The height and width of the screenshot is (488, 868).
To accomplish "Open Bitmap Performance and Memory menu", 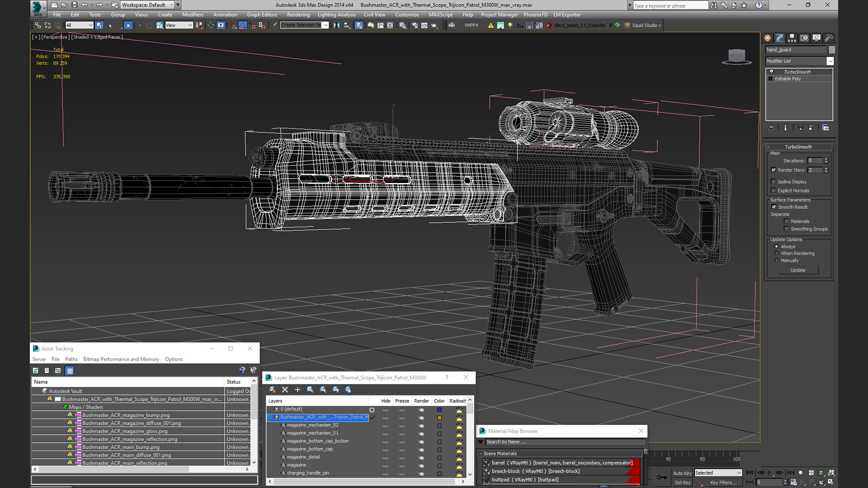I will (x=121, y=360).
